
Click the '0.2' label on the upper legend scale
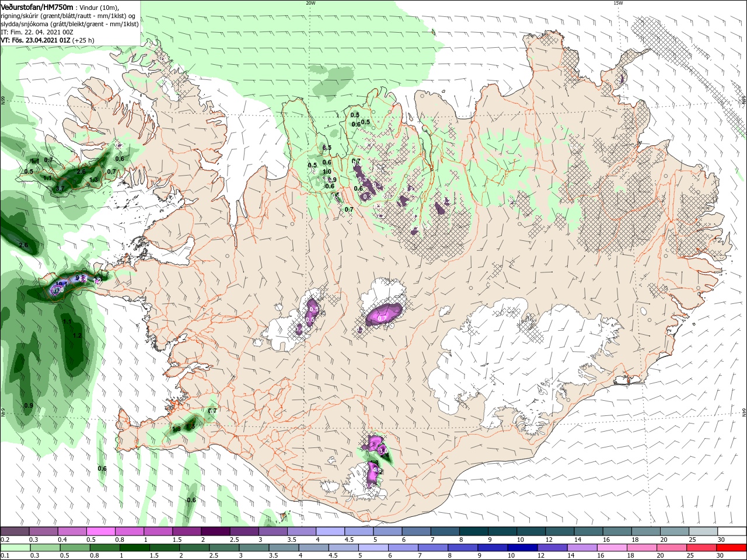(5, 540)
